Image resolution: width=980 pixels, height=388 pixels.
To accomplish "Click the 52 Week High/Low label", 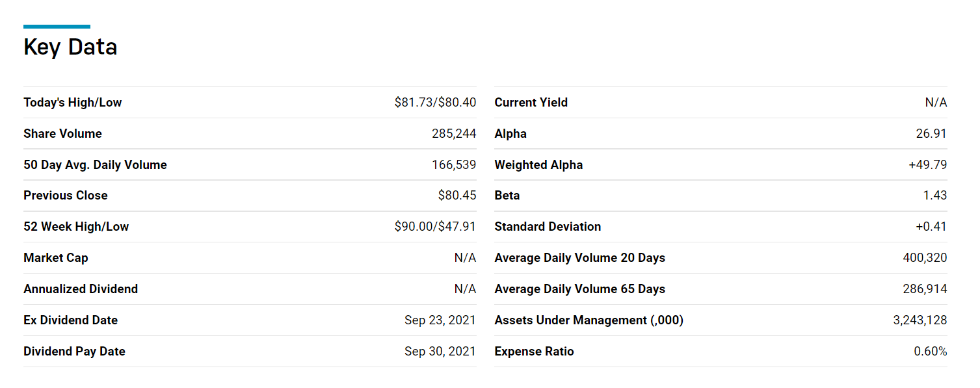I will [x=76, y=227].
